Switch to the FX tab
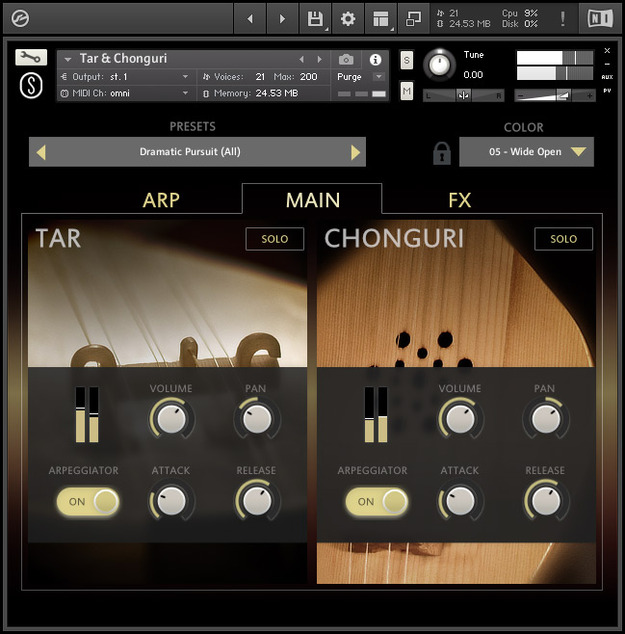 (x=459, y=200)
